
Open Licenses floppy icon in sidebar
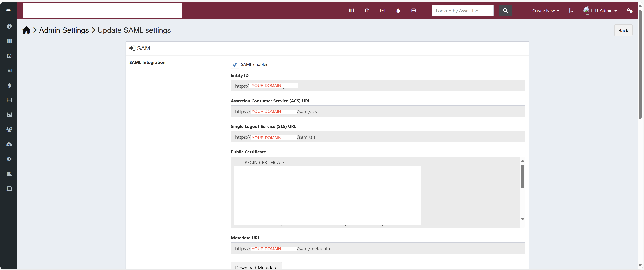pos(9,56)
